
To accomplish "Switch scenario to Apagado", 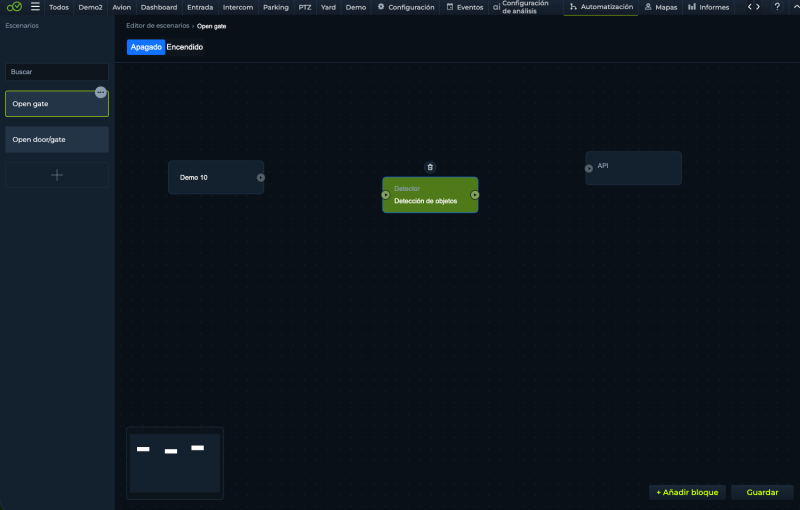I will 146,47.
